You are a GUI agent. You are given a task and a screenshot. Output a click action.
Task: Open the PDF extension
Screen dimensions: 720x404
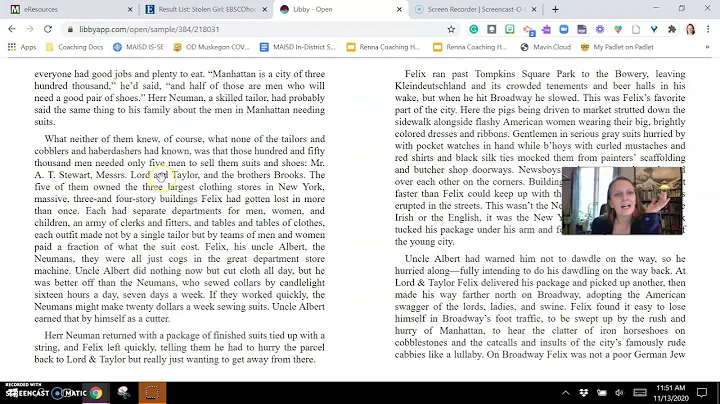(x=582, y=29)
